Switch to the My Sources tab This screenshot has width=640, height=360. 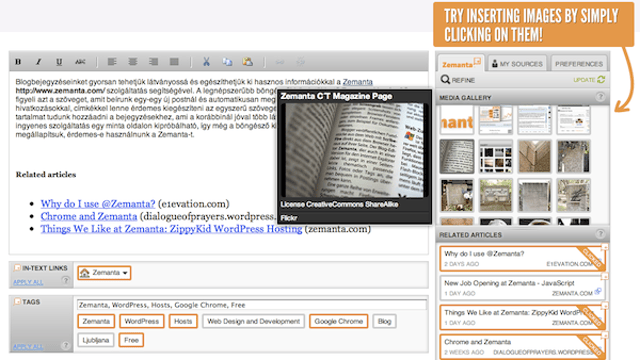517,64
